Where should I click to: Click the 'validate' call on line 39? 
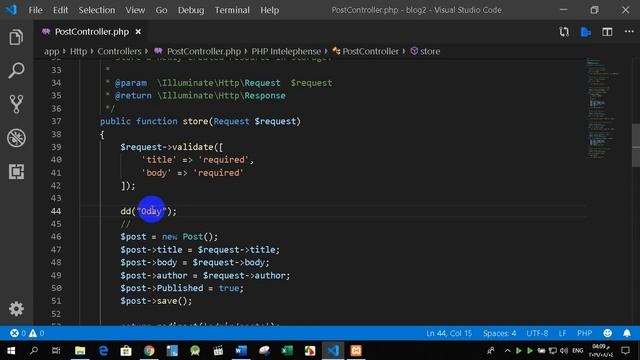point(192,147)
